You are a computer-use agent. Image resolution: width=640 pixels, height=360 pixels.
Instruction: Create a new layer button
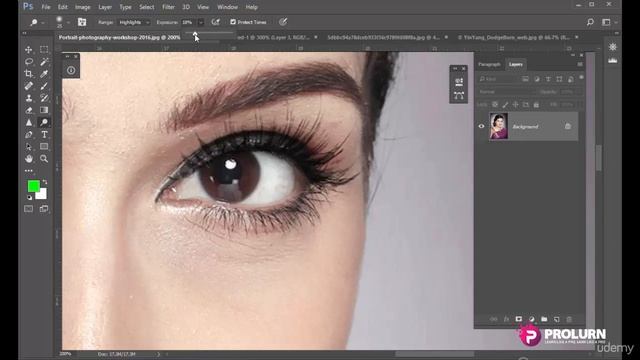pyautogui.click(x=557, y=319)
